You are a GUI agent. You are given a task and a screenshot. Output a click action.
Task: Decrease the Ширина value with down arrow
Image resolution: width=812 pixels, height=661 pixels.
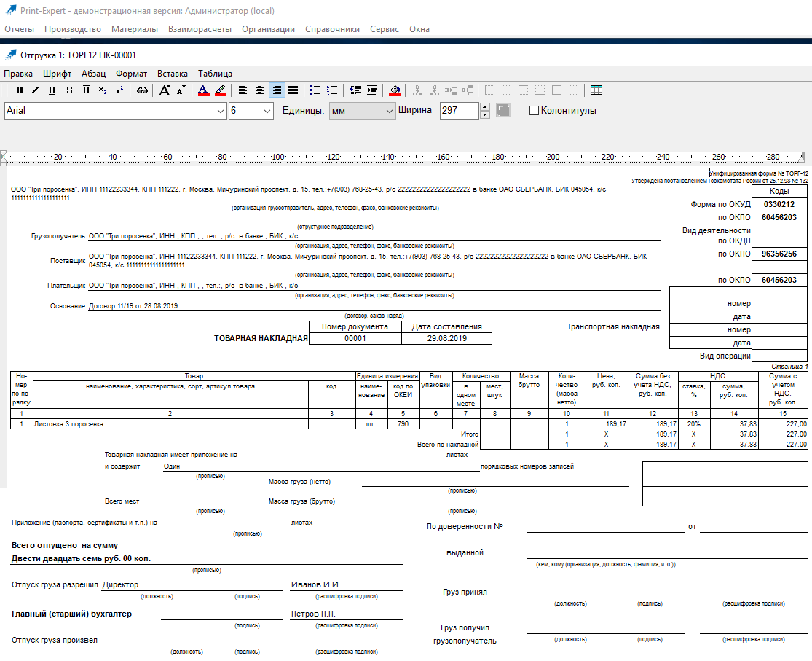point(485,114)
